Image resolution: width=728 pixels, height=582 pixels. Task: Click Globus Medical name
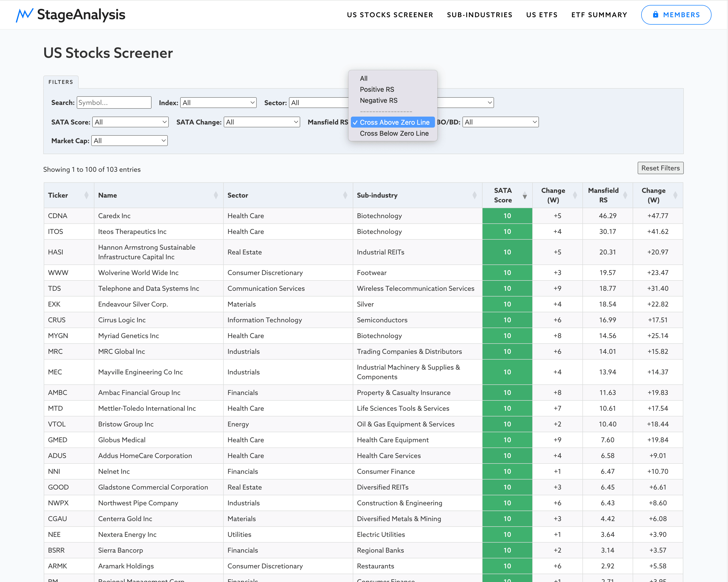[x=122, y=440]
